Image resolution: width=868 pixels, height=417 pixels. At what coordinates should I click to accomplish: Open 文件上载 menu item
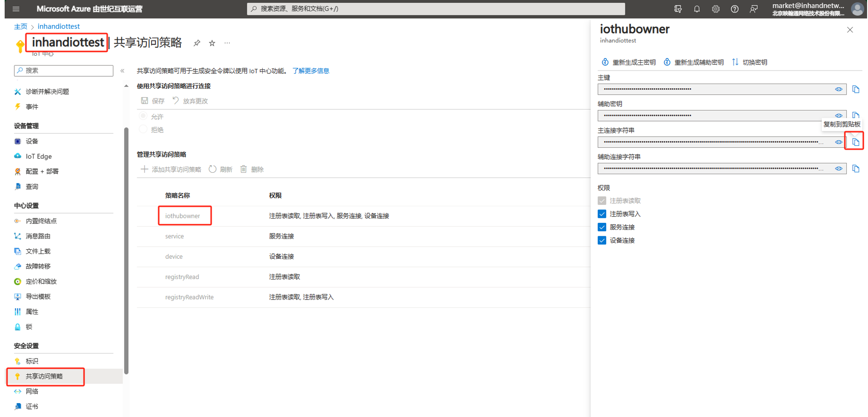32,251
